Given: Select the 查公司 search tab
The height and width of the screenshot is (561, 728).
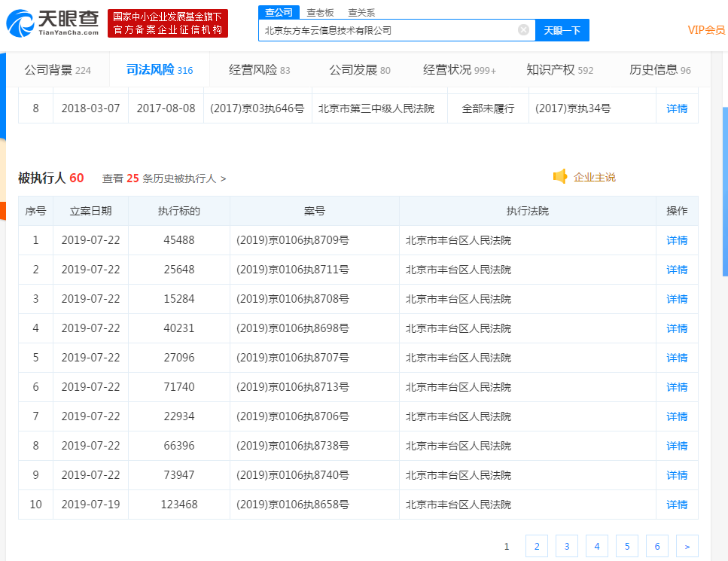Looking at the screenshot, I should [x=279, y=13].
